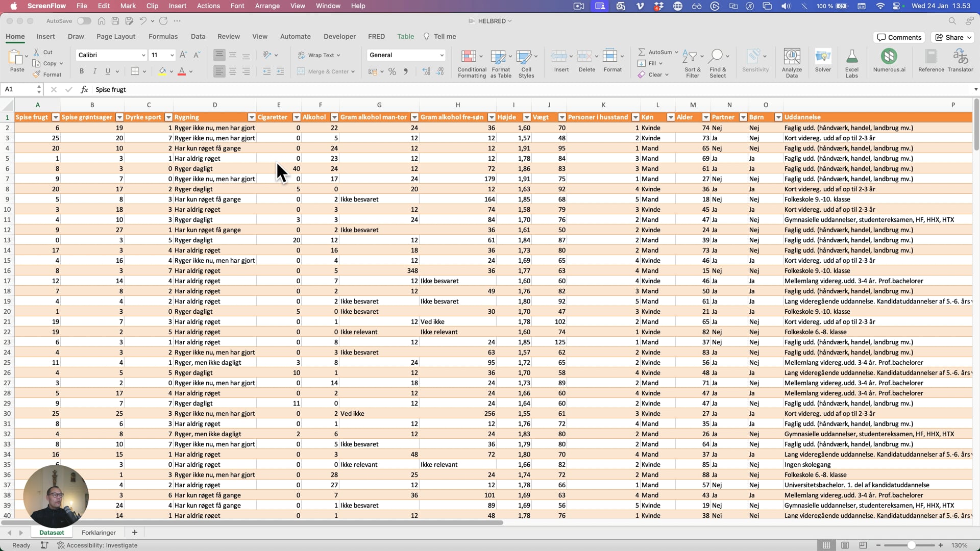The height and width of the screenshot is (551, 980).
Task: Center align text horizontally
Action: tap(233, 71)
